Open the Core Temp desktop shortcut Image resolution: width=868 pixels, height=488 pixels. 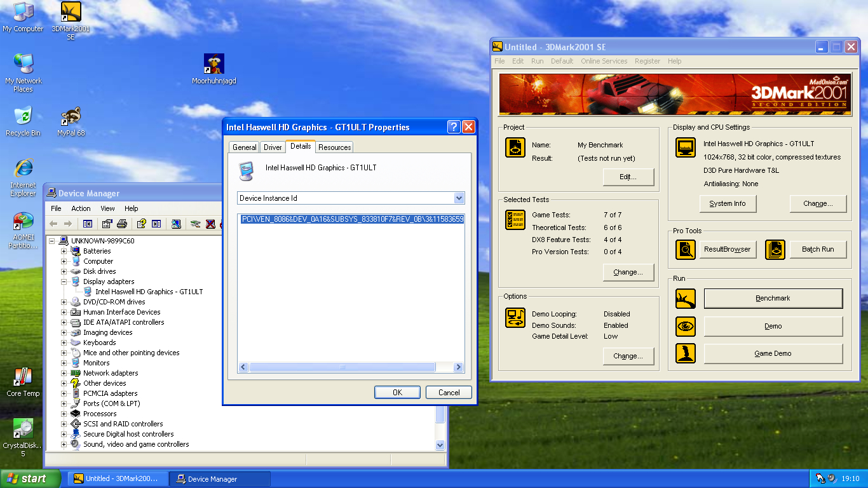coord(23,382)
